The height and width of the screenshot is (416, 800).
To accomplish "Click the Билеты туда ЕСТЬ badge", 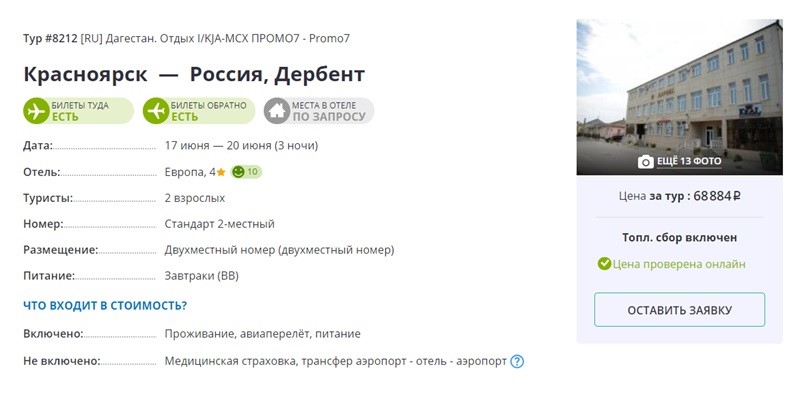I will coord(78,110).
